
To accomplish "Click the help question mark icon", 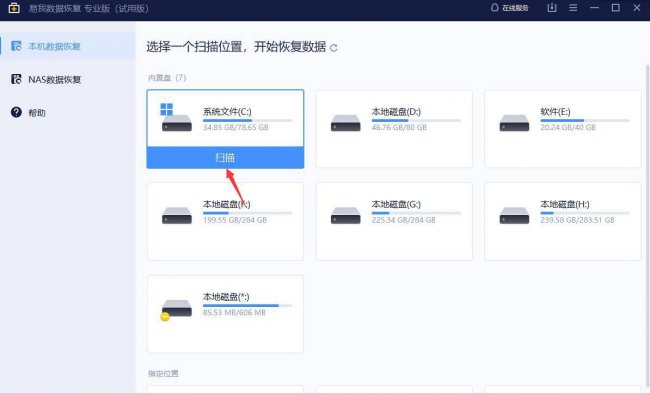I will pos(16,112).
